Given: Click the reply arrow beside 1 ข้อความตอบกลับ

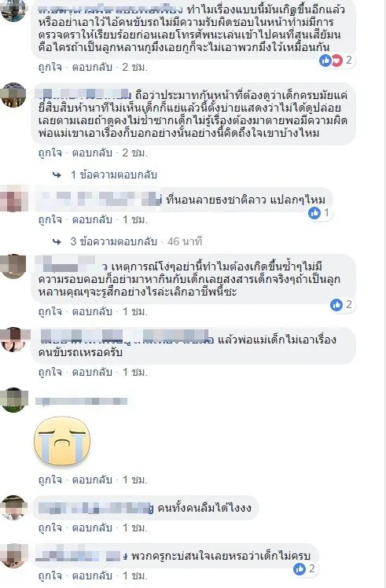Looking at the screenshot, I should click(57, 175).
